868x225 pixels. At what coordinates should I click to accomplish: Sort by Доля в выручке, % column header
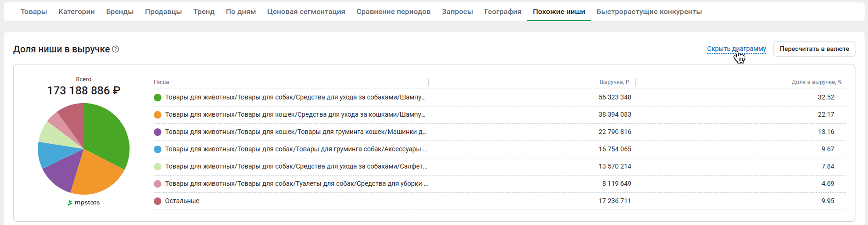816,82
